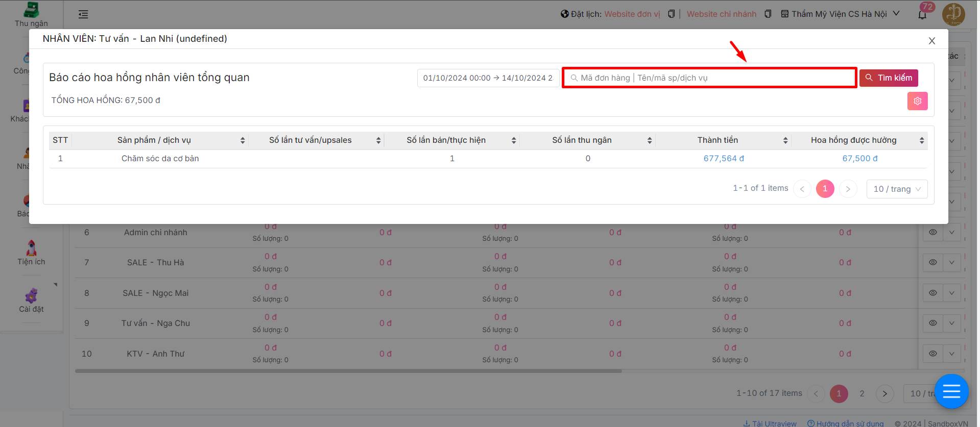The width and height of the screenshot is (980, 427).
Task: Toggle the sidebar collapse menu icon
Action: click(x=83, y=14)
